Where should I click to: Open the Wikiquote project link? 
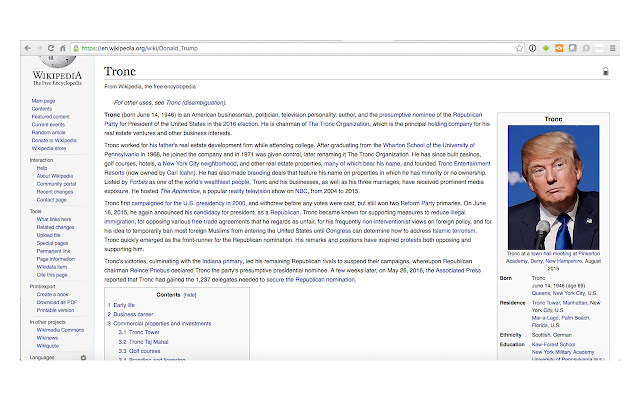48,346
